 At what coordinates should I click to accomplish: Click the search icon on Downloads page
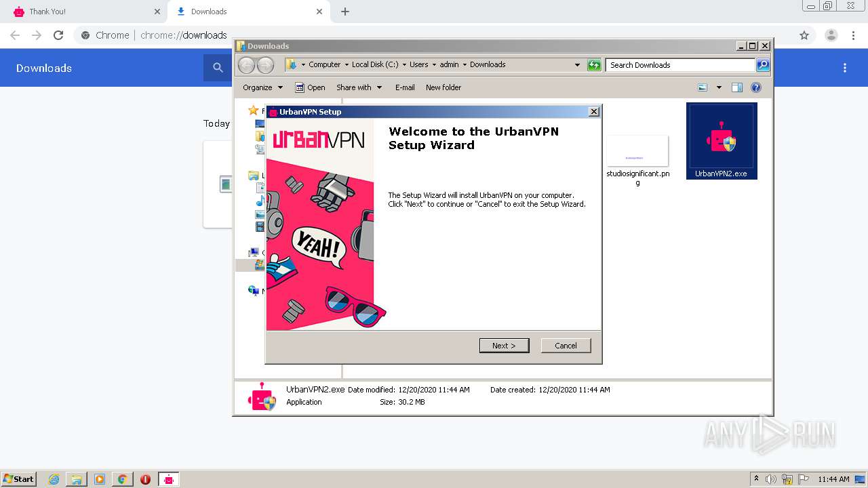pos(218,68)
